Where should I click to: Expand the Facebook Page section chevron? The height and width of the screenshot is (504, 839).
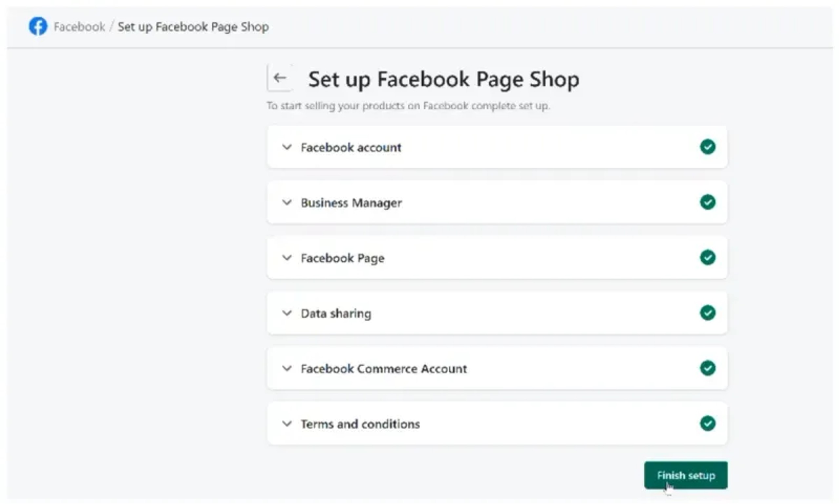(287, 258)
